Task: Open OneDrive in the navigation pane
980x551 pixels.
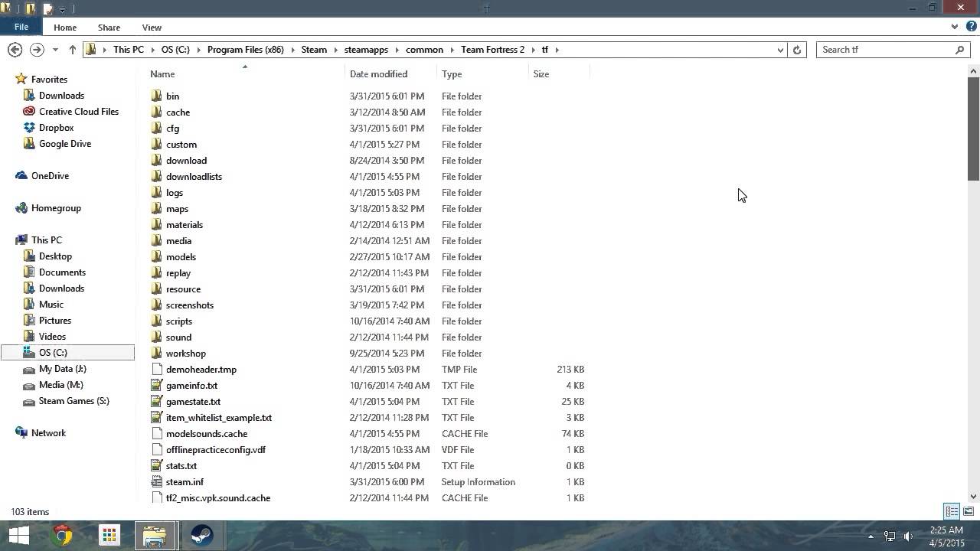Action: click(50, 176)
